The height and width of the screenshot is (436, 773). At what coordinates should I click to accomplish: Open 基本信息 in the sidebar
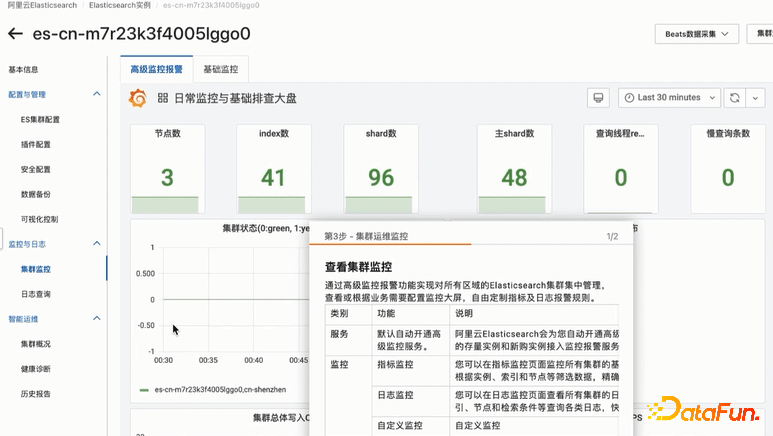[x=23, y=70]
